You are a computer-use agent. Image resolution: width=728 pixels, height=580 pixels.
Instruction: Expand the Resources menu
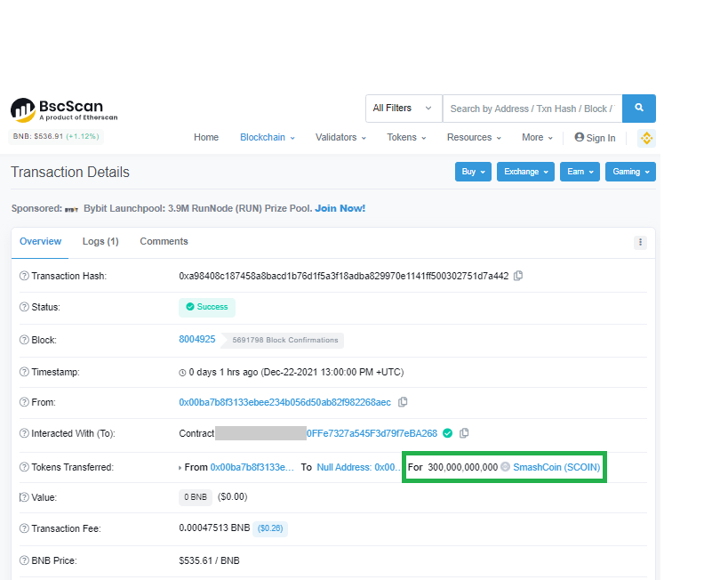473,138
